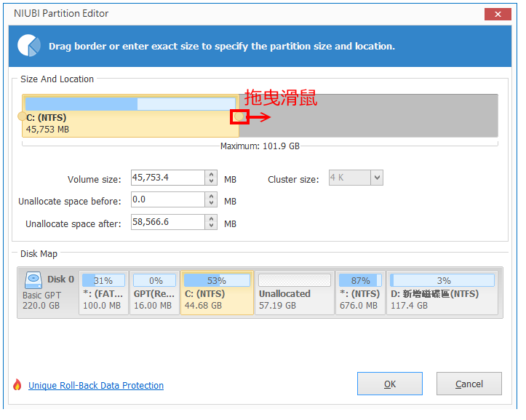The height and width of the screenshot is (420, 526).
Task: Increase Unallocate space before value
Action: click(x=211, y=197)
